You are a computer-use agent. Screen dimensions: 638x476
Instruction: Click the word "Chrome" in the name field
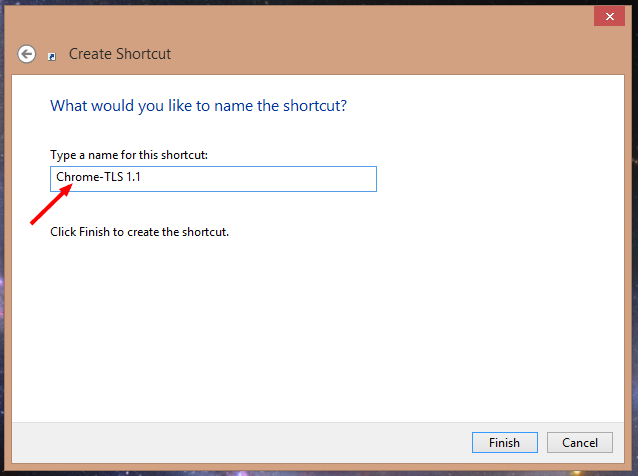(x=76, y=179)
